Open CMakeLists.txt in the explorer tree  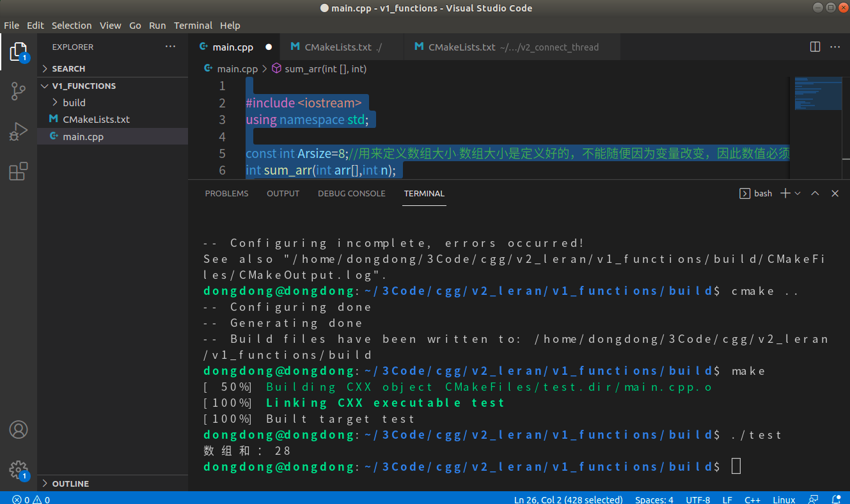[113, 120]
